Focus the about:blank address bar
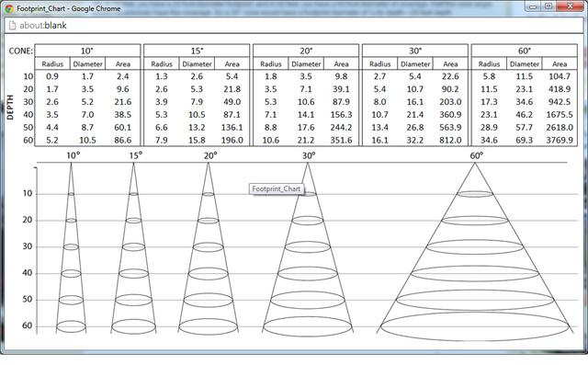Viewport: 588px width, 365px height. [x=294, y=25]
